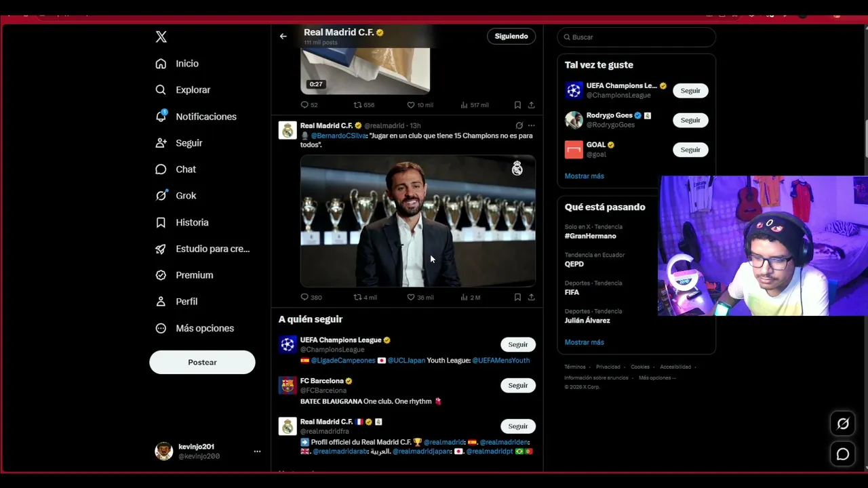This screenshot has width=868, height=488.
Task: Select the Inicio menu label
Action: tap(187, 64)
